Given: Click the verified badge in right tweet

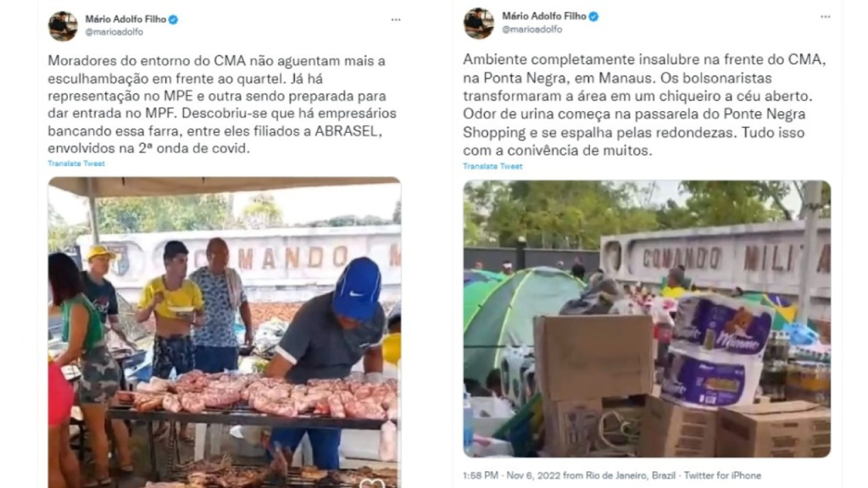Looking at the screenshot, I should coord(593,17).
